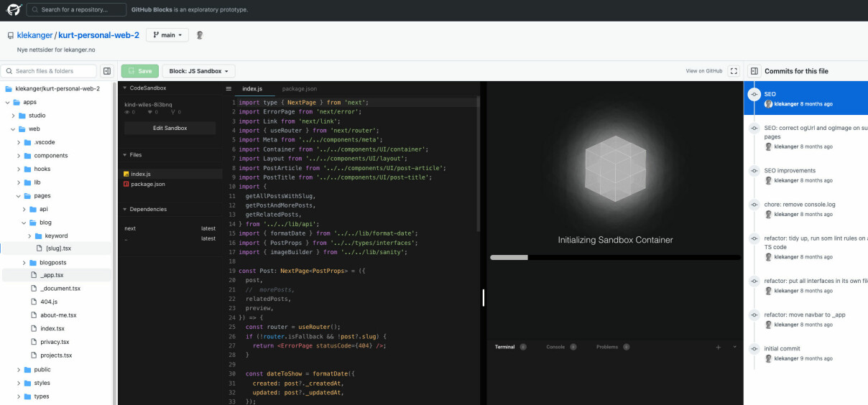Open the Block: JS Sandbox dropdown

[x=199, y=71]
